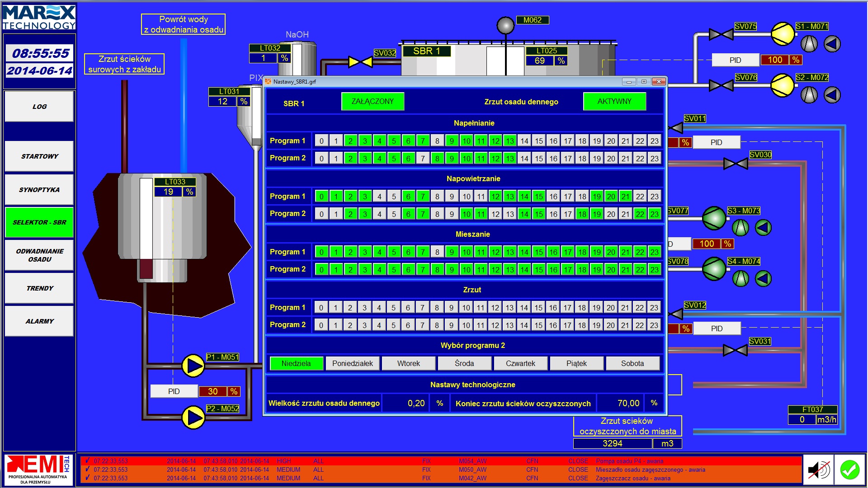Click the S1 - M071 blower icon
The height and width of the screenshot is (488, 868).
(x=782, y=34)
